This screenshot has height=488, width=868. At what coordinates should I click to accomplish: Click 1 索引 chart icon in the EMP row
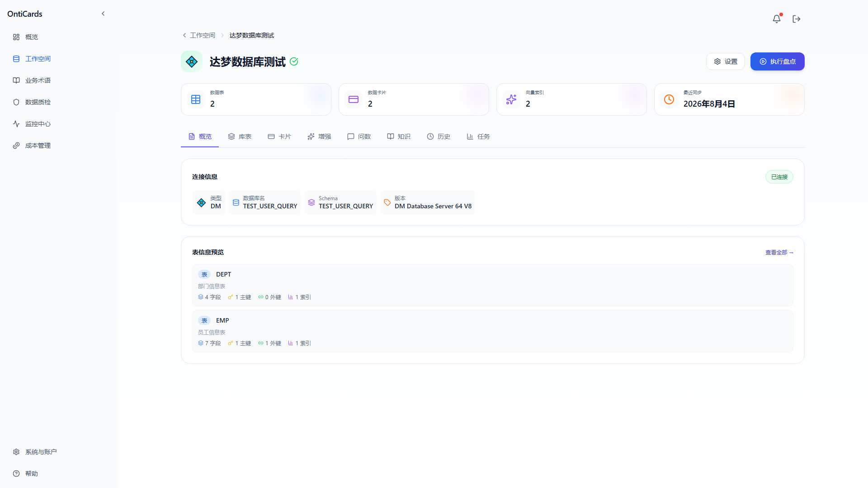click(291, 343)
